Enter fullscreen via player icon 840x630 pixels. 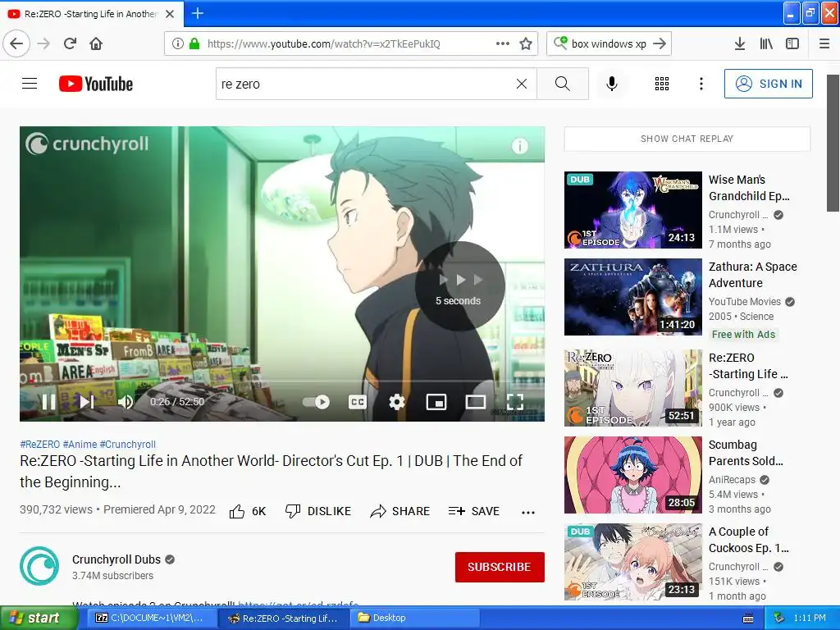[x=515, y=402]
